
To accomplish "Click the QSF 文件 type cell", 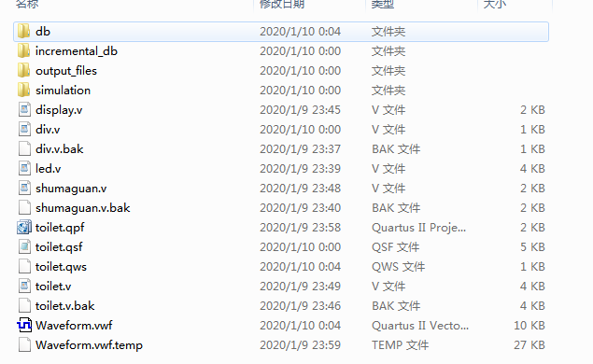I will point(396,247).
